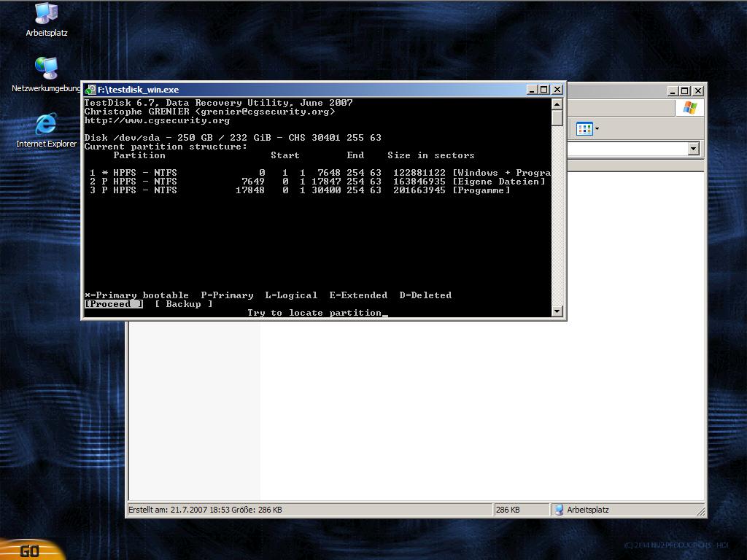Close the background Explorer window

pyautogui.click(x=698, y=91)
